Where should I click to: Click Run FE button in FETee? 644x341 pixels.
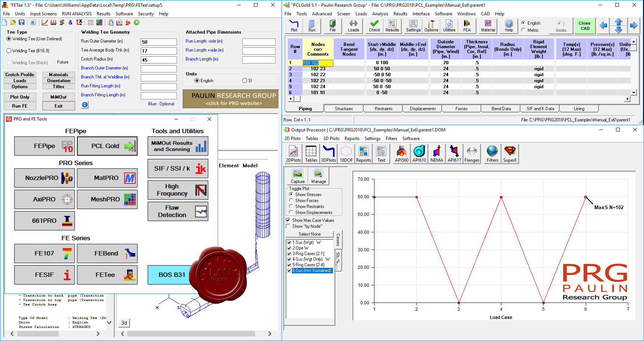point(20,106)
